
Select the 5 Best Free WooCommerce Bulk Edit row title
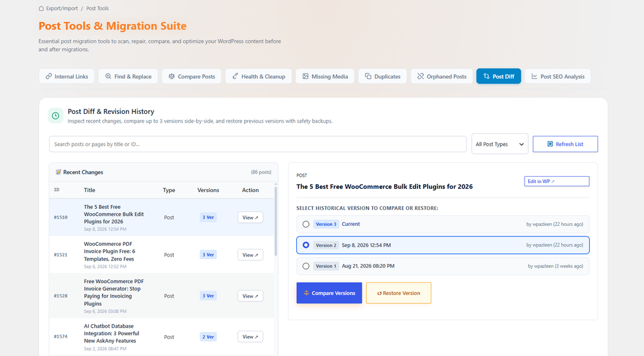coord(114,214)
